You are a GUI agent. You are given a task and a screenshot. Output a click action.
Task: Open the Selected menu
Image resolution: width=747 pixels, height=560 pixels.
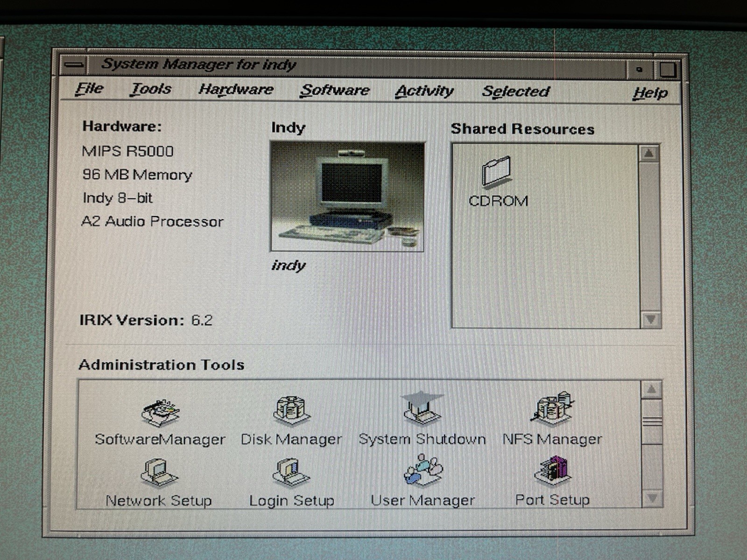click(516, 91)
